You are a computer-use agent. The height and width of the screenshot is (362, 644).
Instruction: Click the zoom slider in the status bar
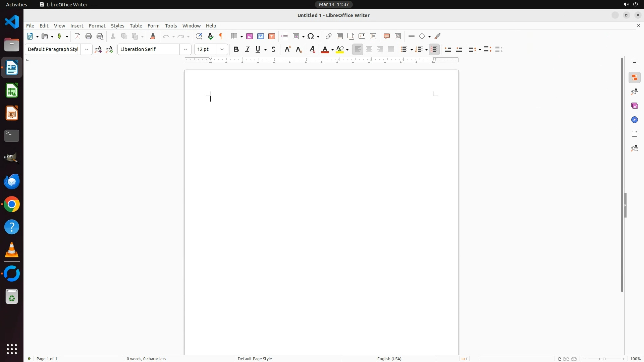pyautogui.click(x=604, y=359)
